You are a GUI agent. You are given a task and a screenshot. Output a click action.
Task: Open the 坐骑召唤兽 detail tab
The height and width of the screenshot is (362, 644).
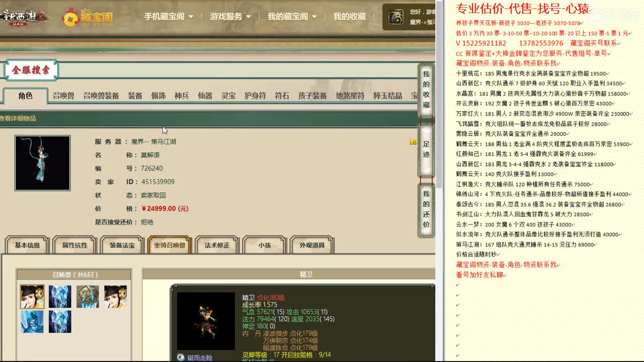(x=170, y=245)
